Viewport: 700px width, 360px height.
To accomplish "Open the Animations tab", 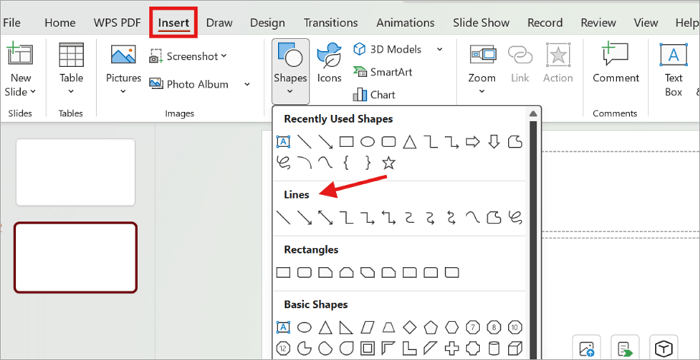I will (405, 23).
